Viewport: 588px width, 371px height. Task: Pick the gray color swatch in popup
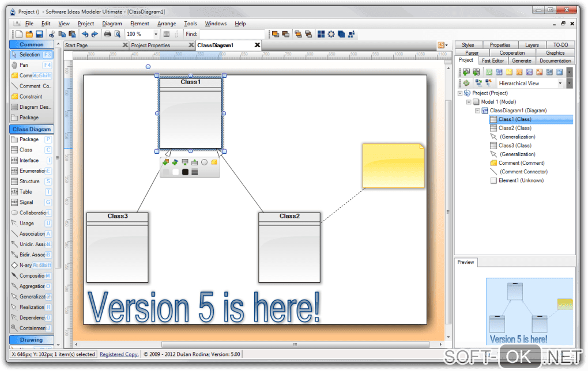(x=166, y=172)
